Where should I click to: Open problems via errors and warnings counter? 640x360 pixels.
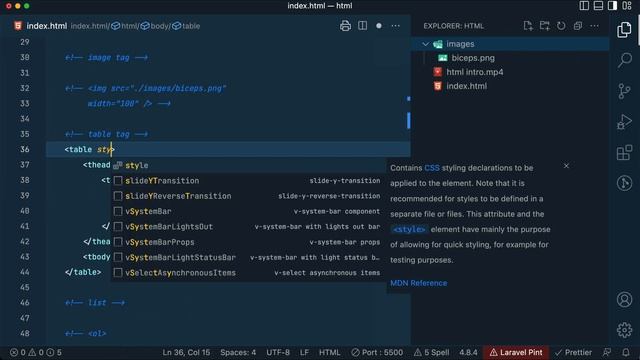click(x=36, y=352)
